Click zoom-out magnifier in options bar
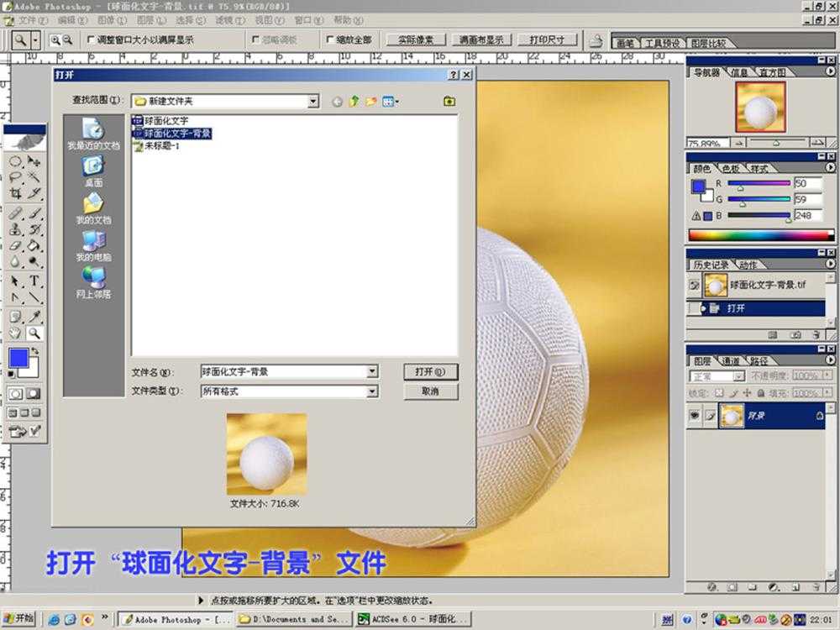Image resolution: width=840 pixels, height=630 pixels. click(x=67, y=39)
